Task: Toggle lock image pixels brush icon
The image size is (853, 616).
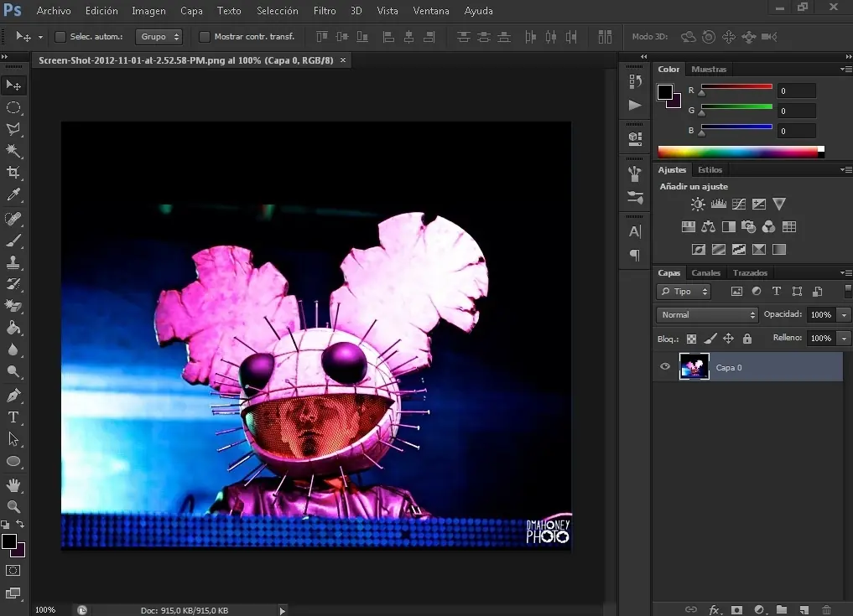Action: [x=710, y=339]
